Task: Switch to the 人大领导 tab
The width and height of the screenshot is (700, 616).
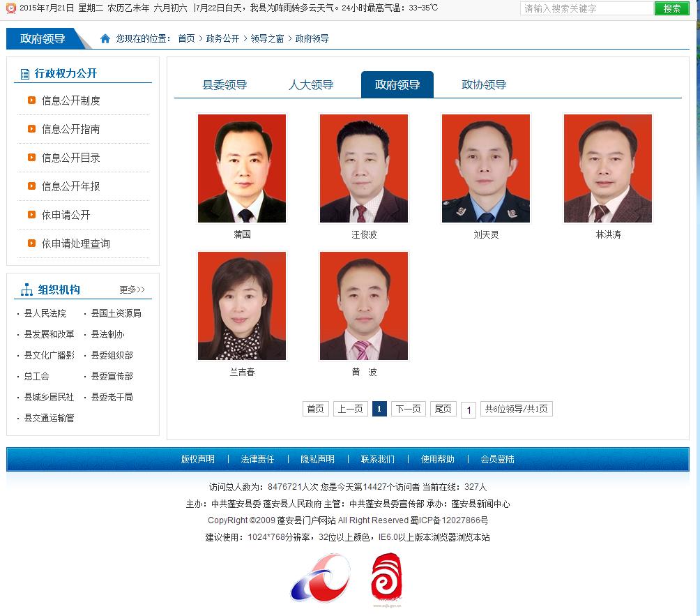Action: pos(311,85)
